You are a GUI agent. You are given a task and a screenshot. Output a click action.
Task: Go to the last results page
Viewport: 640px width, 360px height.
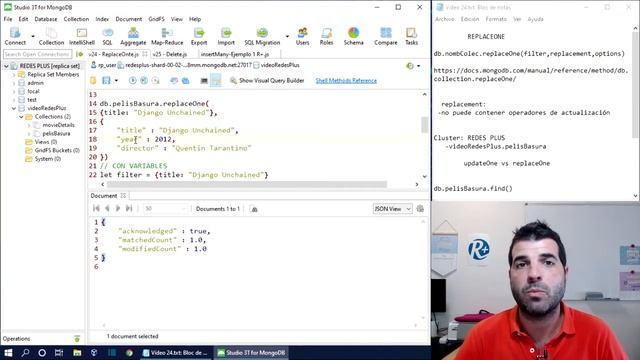pos(129,208)
